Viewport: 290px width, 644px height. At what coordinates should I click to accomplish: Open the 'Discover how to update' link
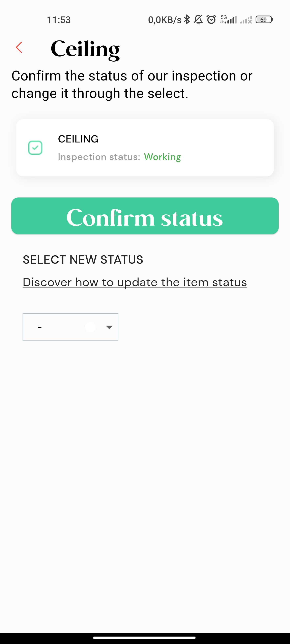pos(135,282)
